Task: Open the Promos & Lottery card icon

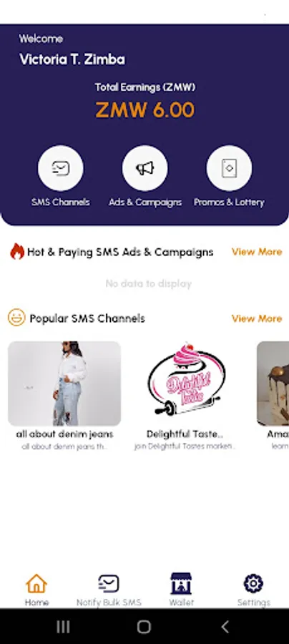Action: [x=229, y=168]
